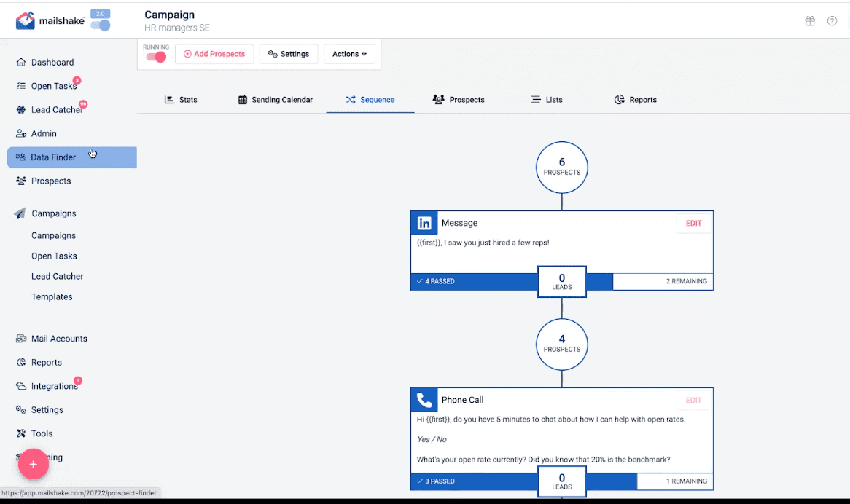Switch to the Sending Calendar tab
Screen dimensions: 850x504
(276, 99)
